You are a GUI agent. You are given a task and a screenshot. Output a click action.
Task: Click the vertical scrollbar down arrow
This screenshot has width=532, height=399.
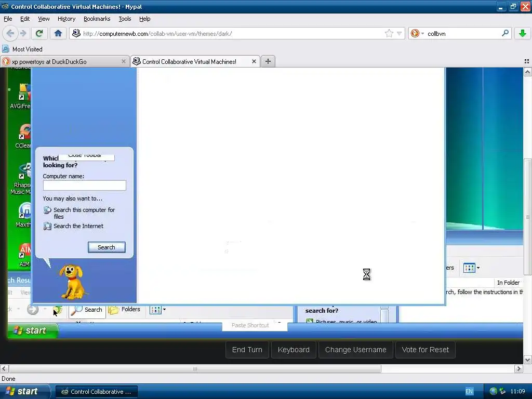pyautogui.click(x=527, y=360)
